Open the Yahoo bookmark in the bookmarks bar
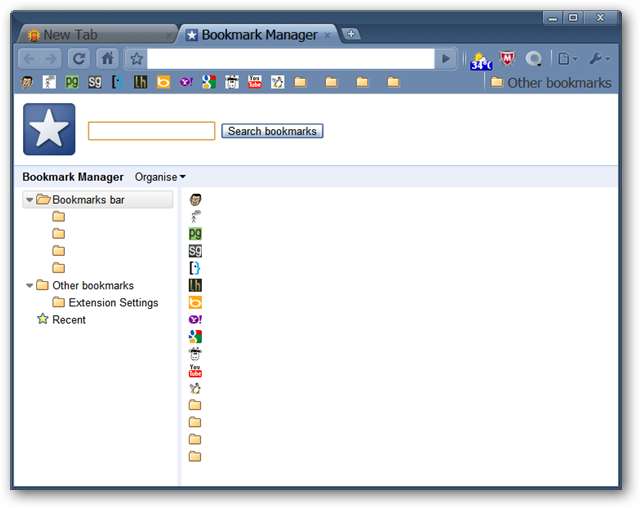This screenshot has width=640, height=508. point(186,82)
